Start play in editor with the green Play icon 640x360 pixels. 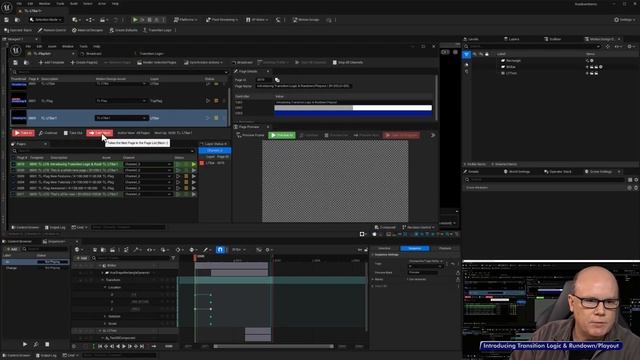pyautogui.click(x=135, y=20)
